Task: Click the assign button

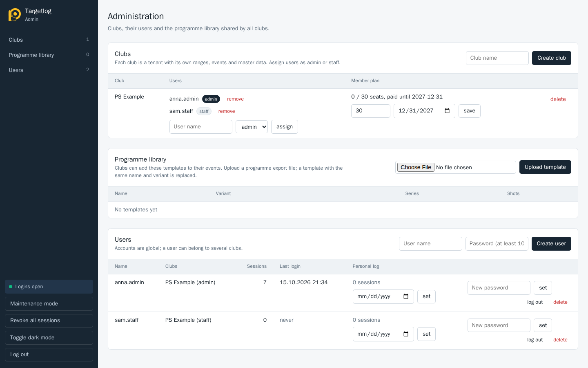Action: tap(285, 127)
